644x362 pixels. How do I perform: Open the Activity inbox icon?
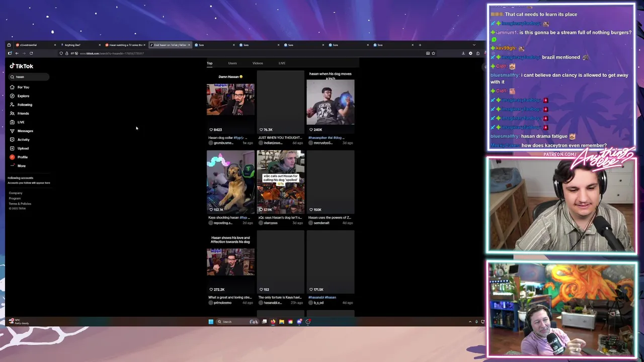[12, 140]
